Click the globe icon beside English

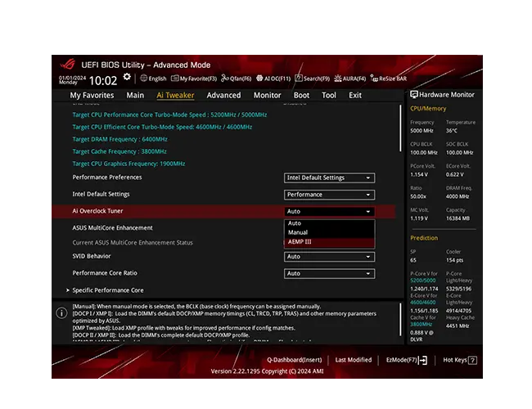pyautogui.click(x=144, y=79)
